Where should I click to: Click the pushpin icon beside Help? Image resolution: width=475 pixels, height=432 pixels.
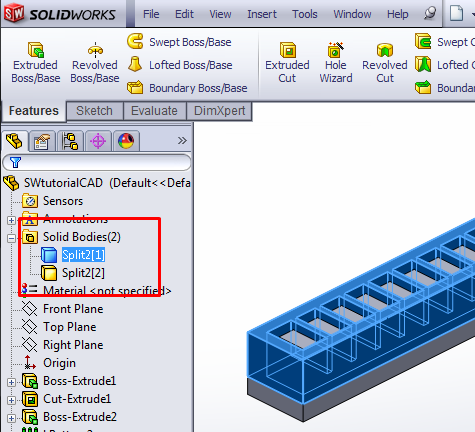point(430,13)
